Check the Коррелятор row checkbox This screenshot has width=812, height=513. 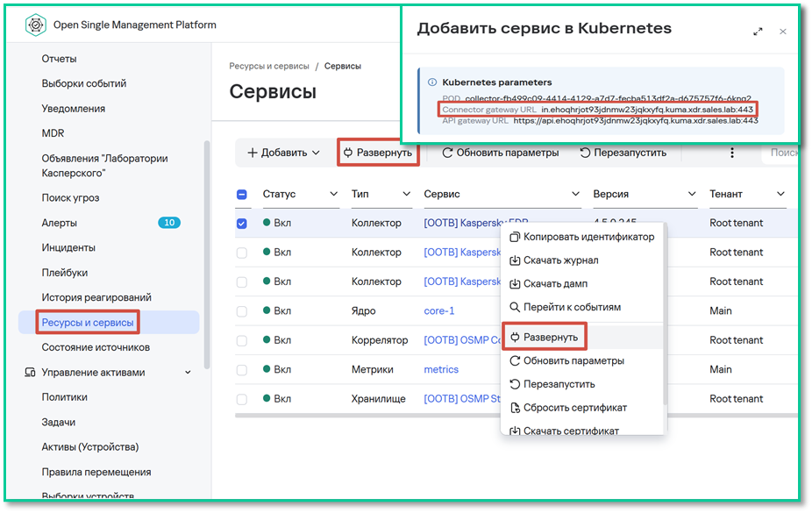pos(242,340)
